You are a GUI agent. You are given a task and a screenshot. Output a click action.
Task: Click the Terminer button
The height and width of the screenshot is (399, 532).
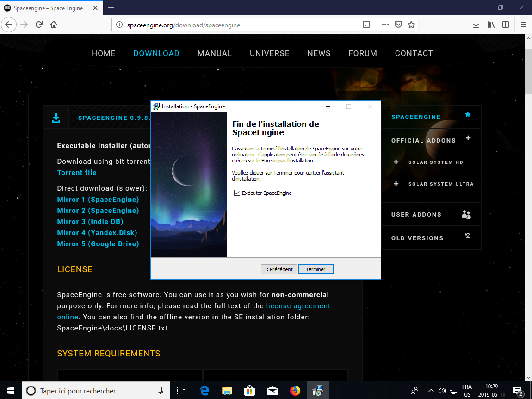pos(315,269)
